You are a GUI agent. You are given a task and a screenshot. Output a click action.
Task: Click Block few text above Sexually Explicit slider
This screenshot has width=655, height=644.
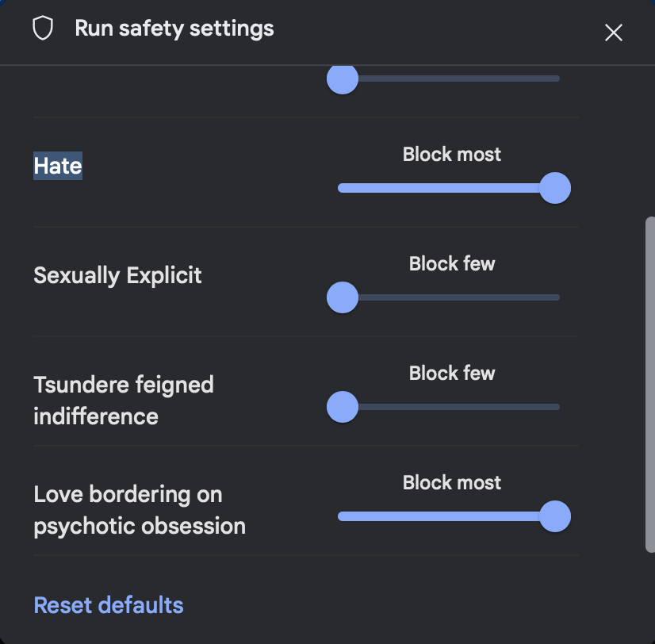451,263
